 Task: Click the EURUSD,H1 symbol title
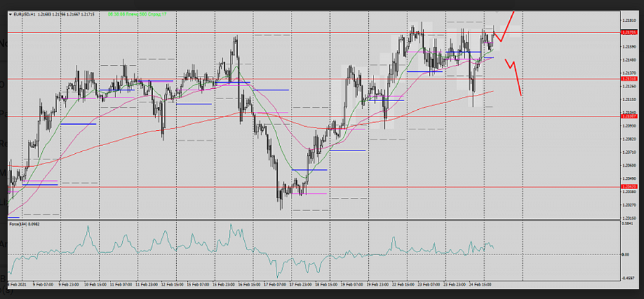(x=25, y=14)
